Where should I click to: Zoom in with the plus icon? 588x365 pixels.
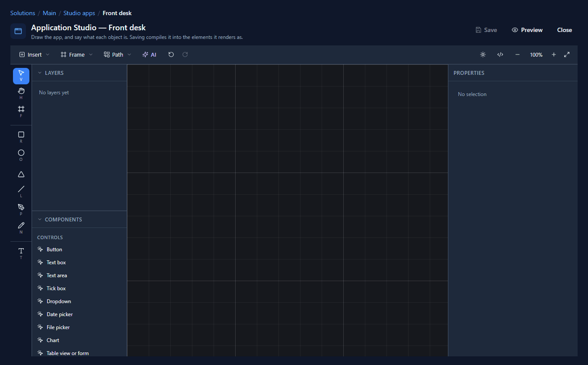554,54
